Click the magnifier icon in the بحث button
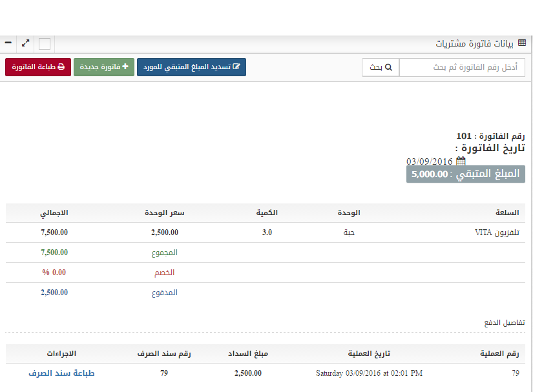 (x=387, y=67)
